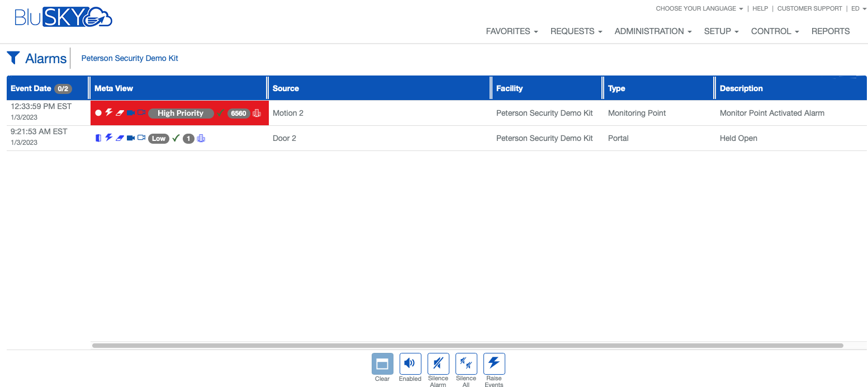Open the Administration dropdown menu
Screen dimensions: 868x387
(653, 31)
